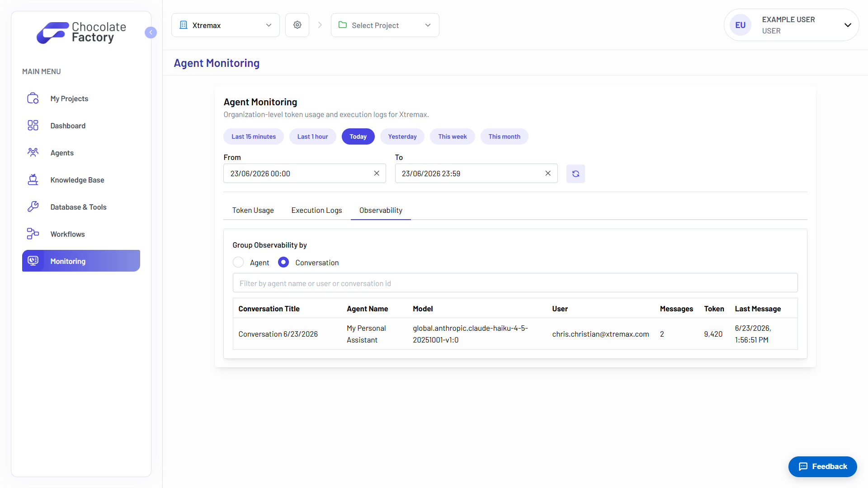Image resolution: width=868 pixels, height=488 pixels.
Task: Select the This month range
Action: [505, 136]
